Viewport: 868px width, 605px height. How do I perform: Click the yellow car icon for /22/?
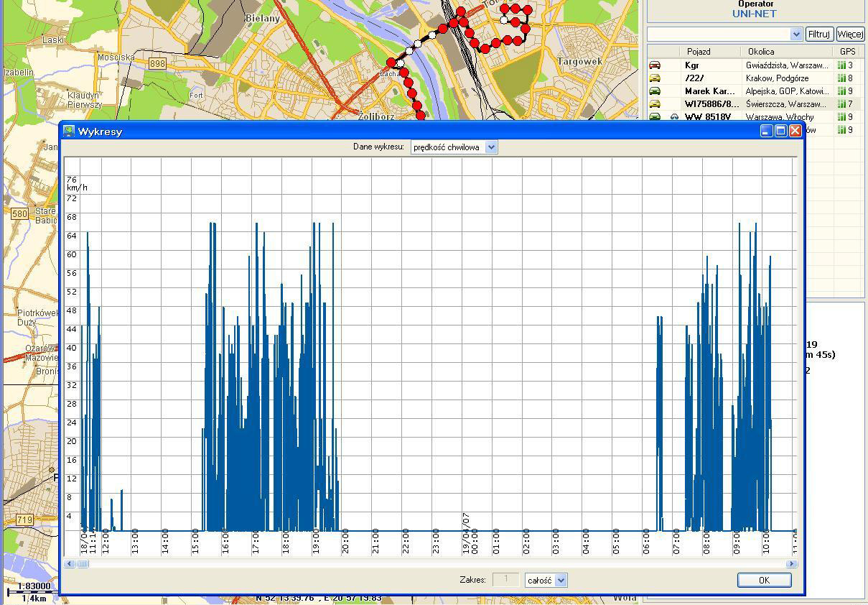click(x=655, y=78)
